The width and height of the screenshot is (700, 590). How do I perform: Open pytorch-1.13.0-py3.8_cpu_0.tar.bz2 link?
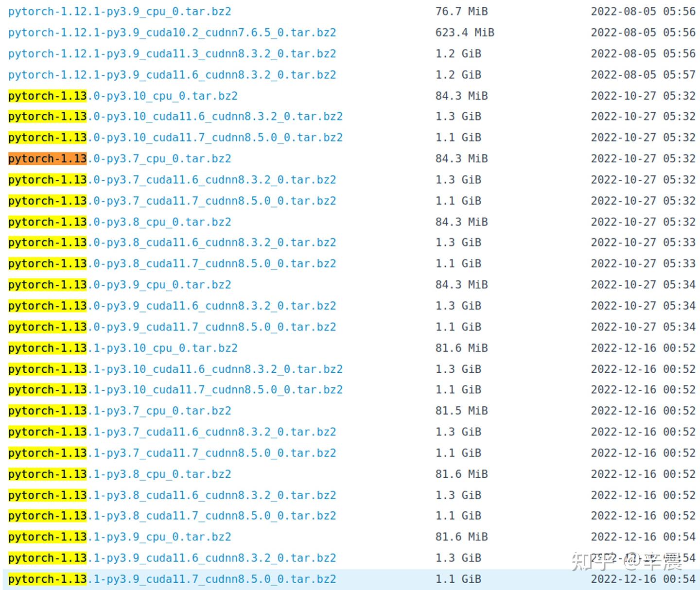pos(120,222)
